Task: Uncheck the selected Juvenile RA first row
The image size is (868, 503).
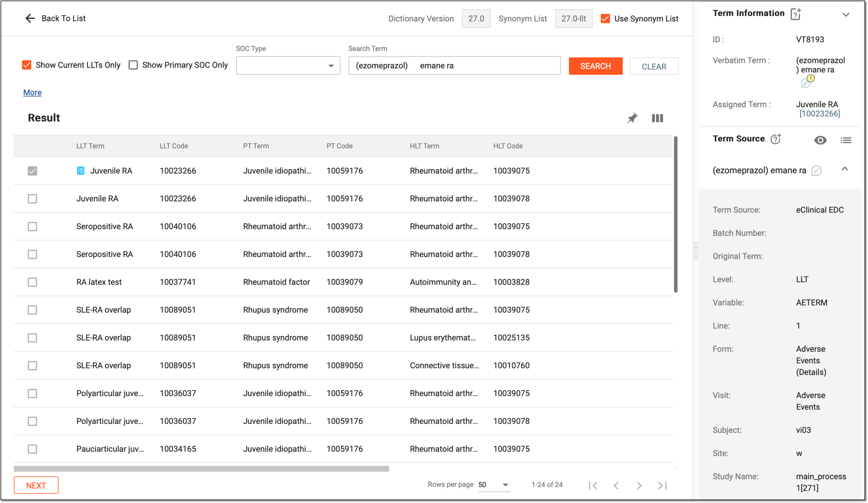Action: tap(32, 171)
